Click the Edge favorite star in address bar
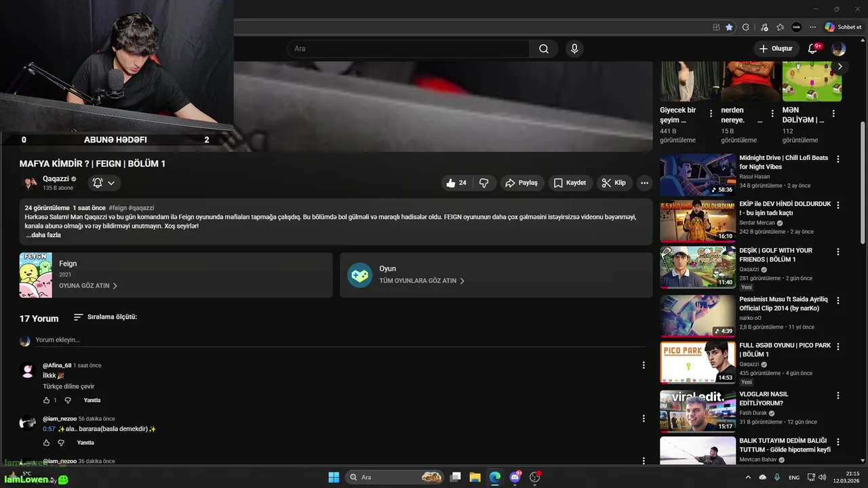The image size is (868, 488). (x=729, y=27)
